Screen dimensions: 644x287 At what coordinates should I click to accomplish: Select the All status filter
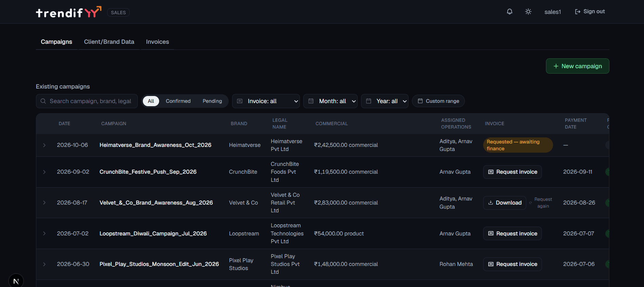coord(151,101)
